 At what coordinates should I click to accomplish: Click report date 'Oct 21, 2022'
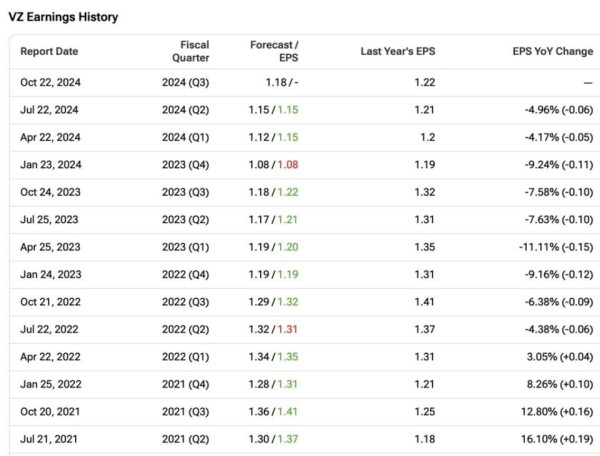tap(51, 302)
